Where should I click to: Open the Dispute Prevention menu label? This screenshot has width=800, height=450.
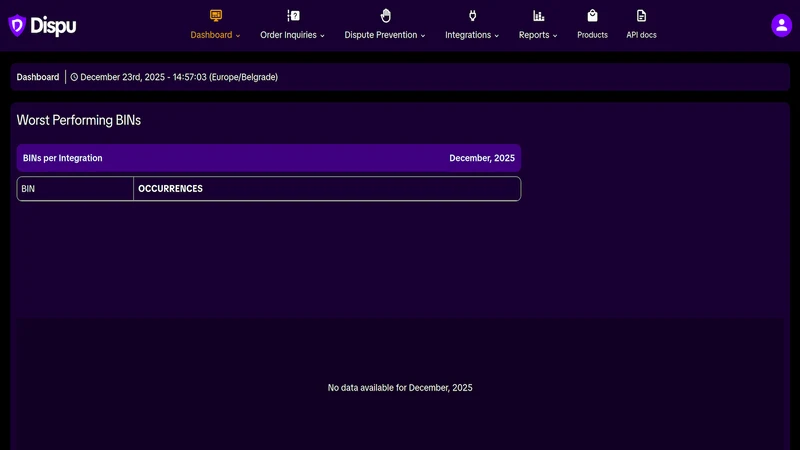[x=381, y=35]
